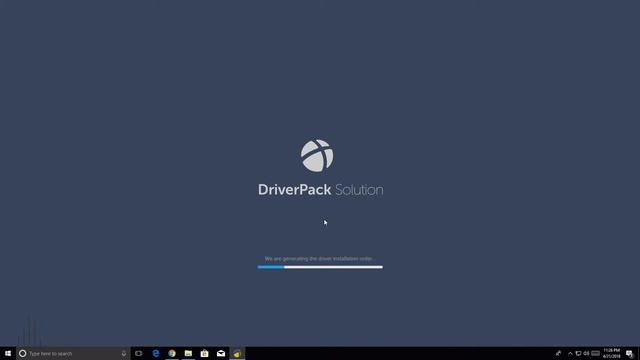
Task: Open the Microsoft Store taskbar icon
Action: click(x=204, y=353)
